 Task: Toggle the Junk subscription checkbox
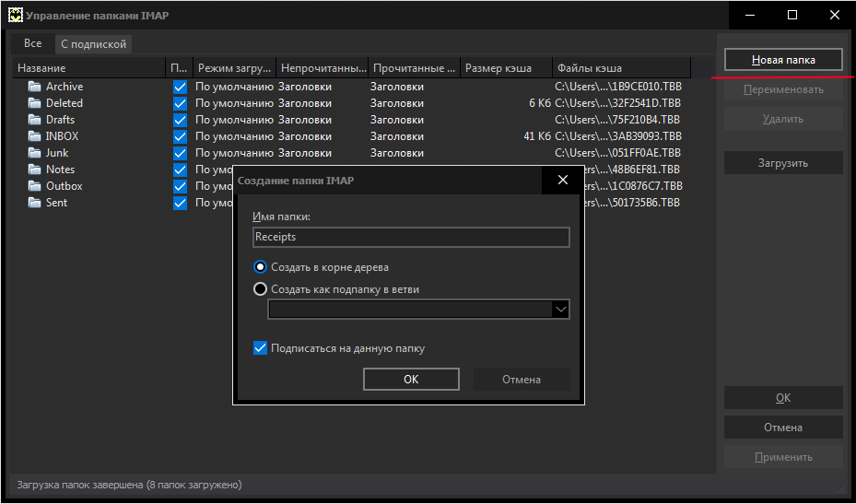pyautogui.click(x=180, y=154)
